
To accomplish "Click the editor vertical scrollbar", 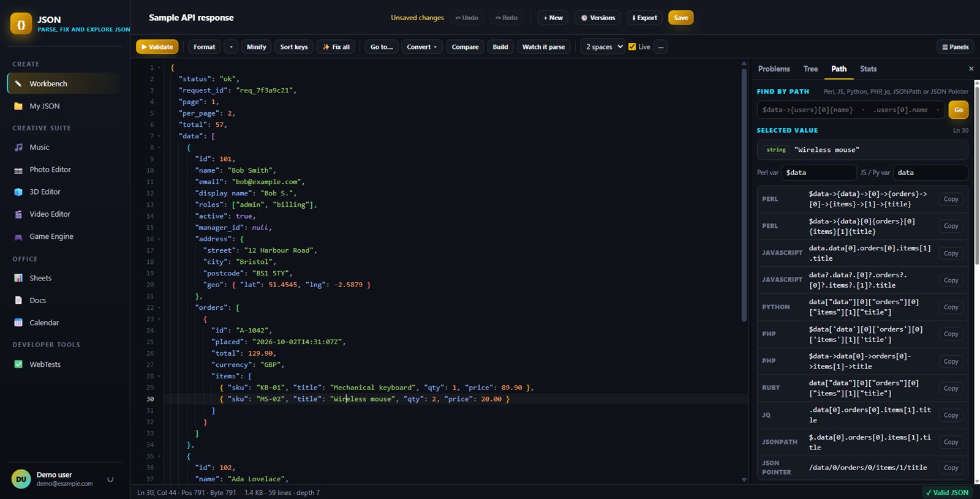I will [744, 196].
